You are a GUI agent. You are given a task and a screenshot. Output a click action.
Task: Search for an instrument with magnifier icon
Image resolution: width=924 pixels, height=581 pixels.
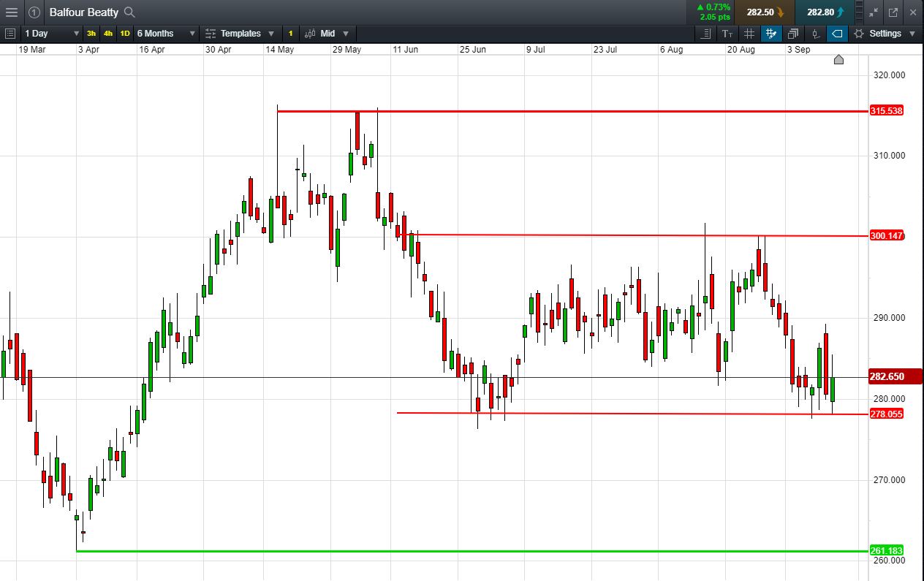[129, 12]
